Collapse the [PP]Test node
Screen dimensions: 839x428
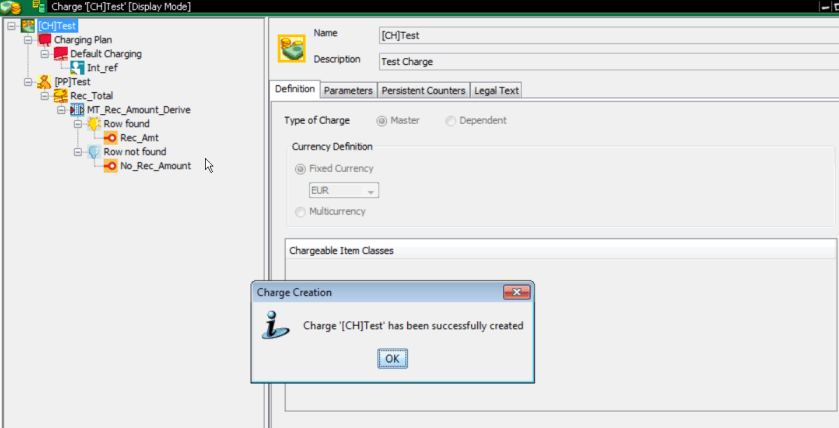[x=28, y=82]
